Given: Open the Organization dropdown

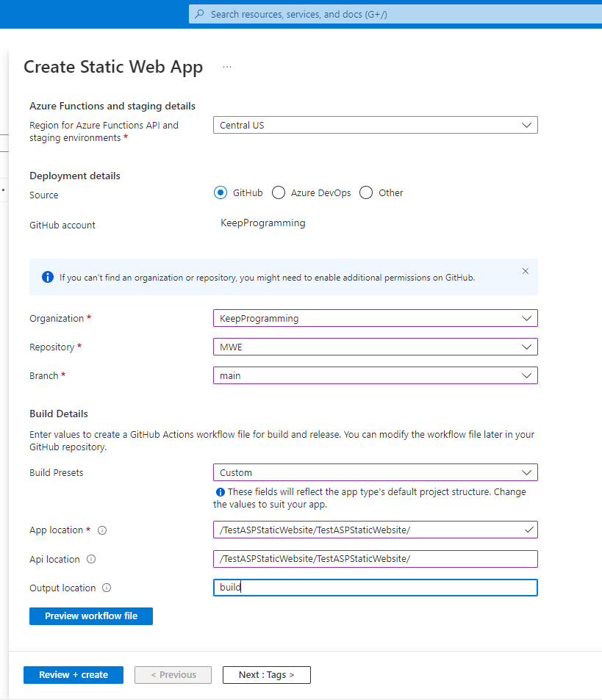Looking at the screenshot, I should (x=376, y=318).
